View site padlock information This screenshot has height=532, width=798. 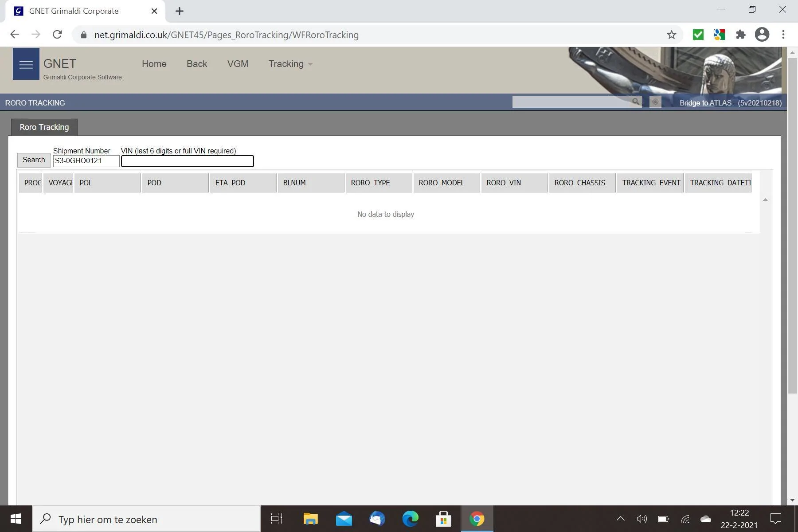[x=84, y=35]
